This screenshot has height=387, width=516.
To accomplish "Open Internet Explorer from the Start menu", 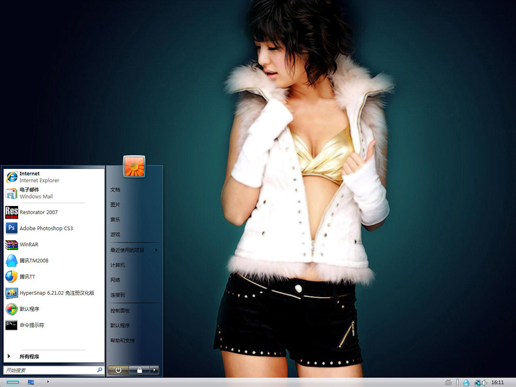I will pos(54,177).
